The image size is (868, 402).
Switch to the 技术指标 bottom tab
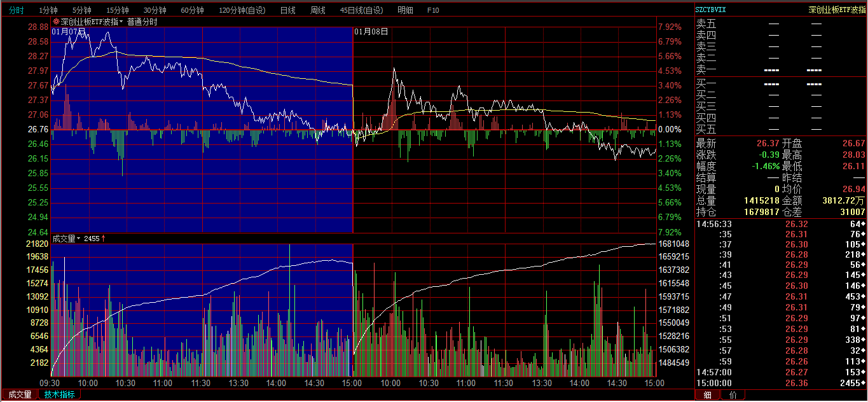point(59,394)
